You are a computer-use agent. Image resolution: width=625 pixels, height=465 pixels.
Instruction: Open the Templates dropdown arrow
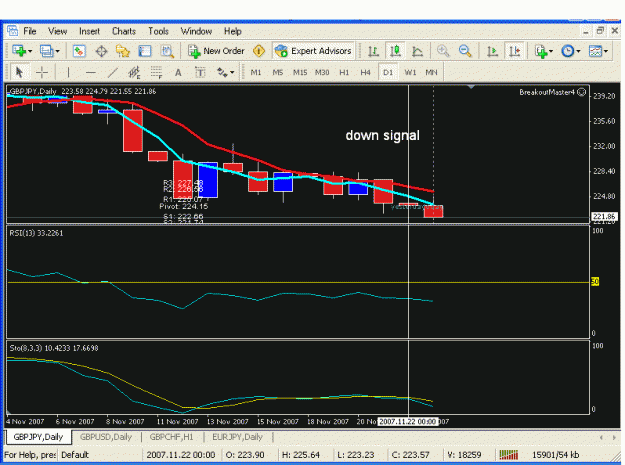pos(606,51)
